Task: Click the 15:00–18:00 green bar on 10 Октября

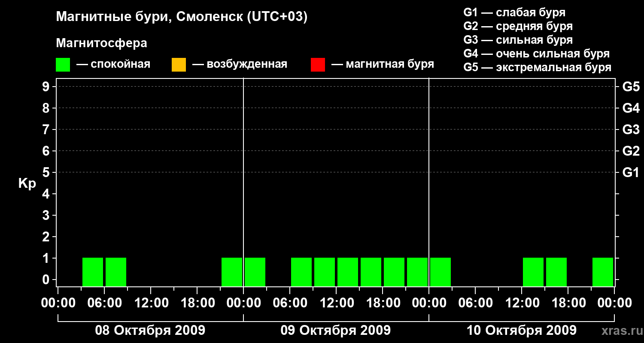Action: click(556, 272)
